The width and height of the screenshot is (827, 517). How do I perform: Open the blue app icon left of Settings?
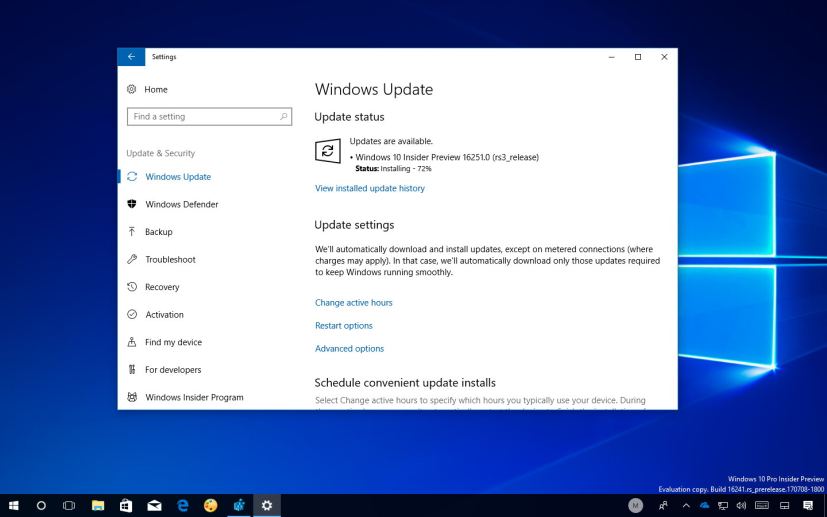coord(239,505)
